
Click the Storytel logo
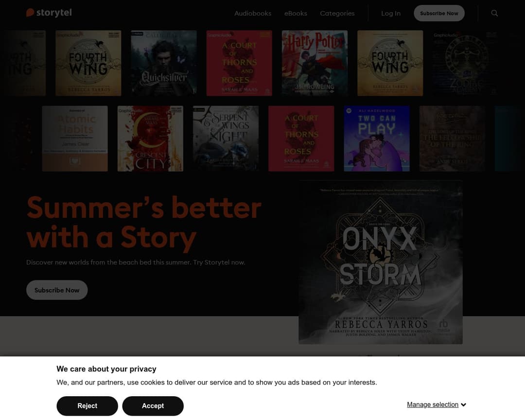tap(49, 13)
